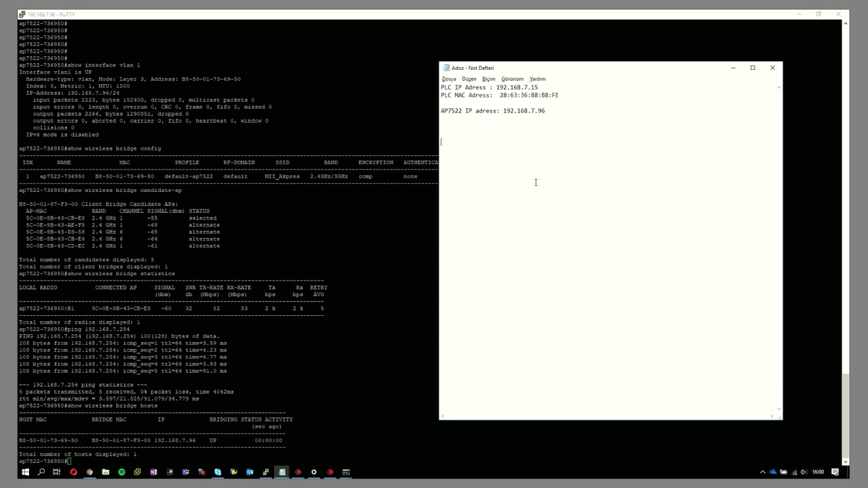Open Command Prompt taskbar icon

click(346, 472)
